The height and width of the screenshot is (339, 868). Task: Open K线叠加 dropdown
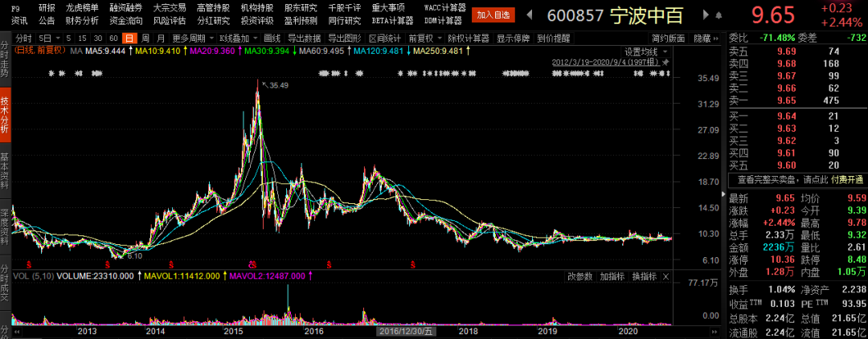(254, 39)
